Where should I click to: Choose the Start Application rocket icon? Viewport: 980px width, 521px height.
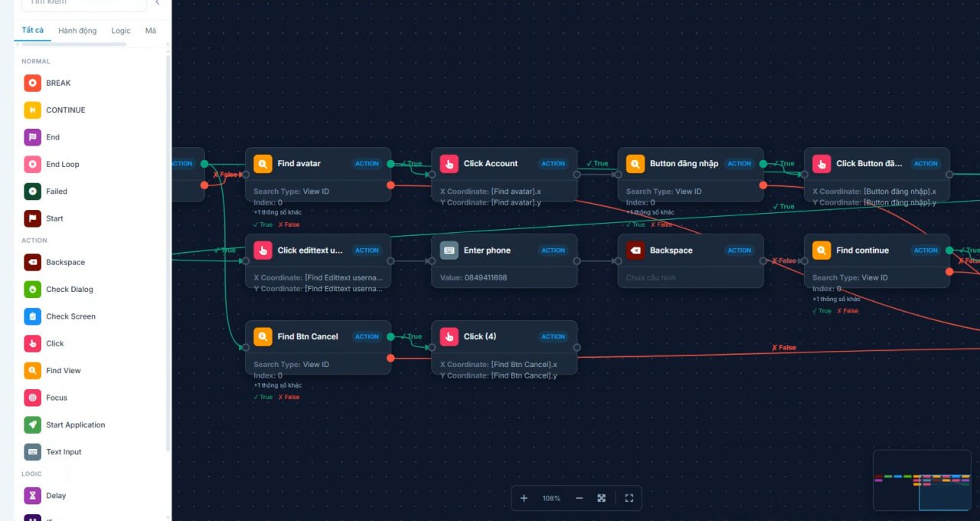point(32,424)
